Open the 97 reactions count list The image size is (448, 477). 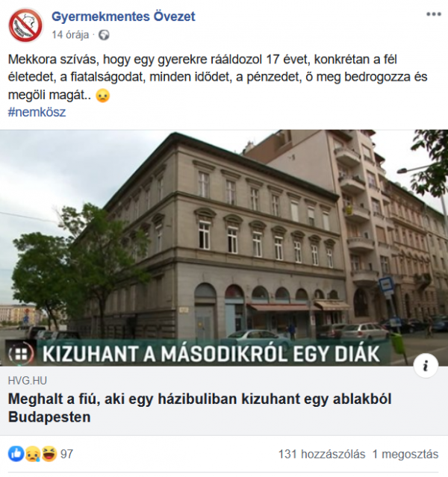tap(67, 454)
